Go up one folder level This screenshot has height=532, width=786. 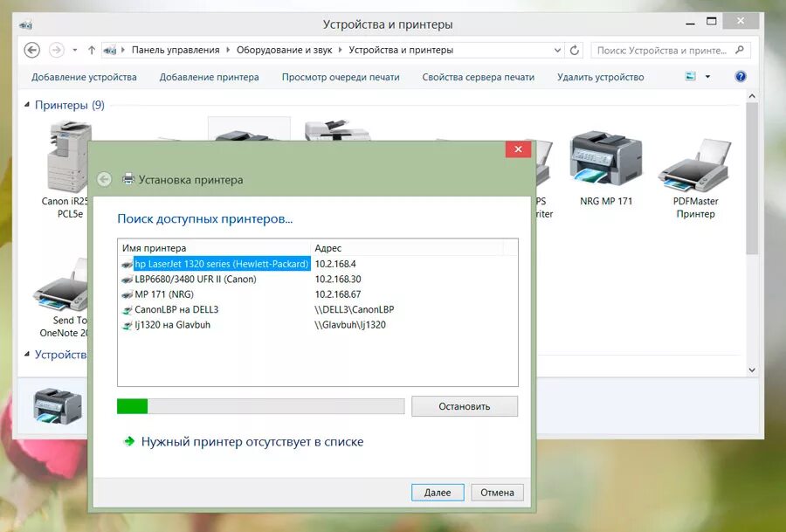[x=91, y=50]
